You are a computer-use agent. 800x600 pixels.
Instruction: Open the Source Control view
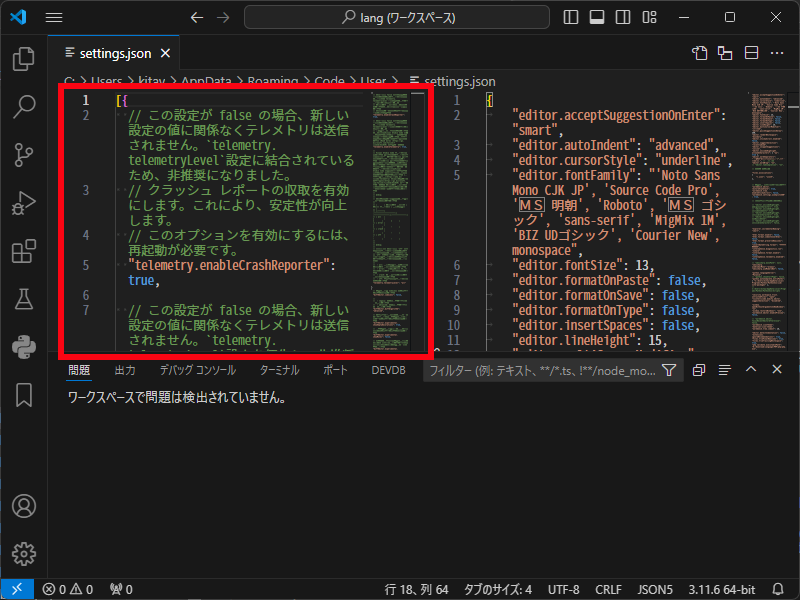click(23, 155)
